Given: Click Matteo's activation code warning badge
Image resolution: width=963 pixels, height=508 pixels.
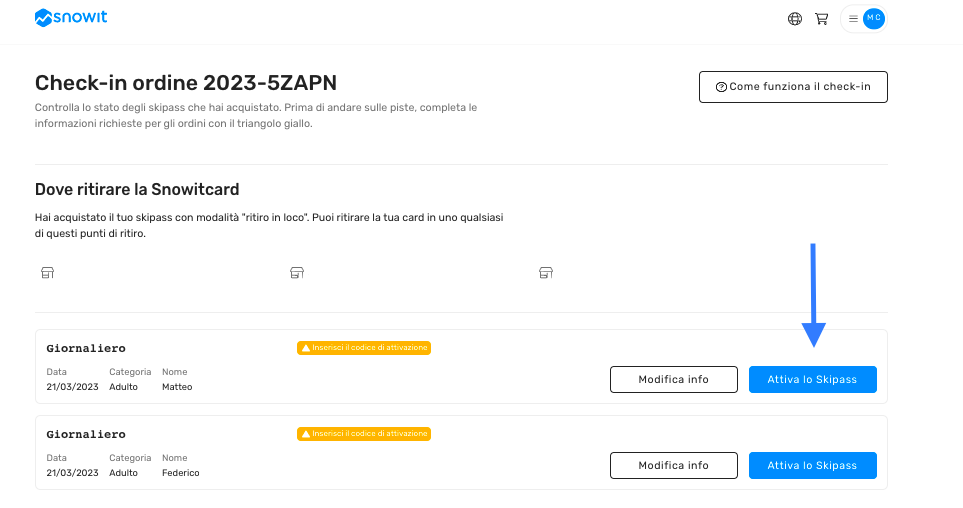Looking at the screenshot, I should tap(364, 348).
